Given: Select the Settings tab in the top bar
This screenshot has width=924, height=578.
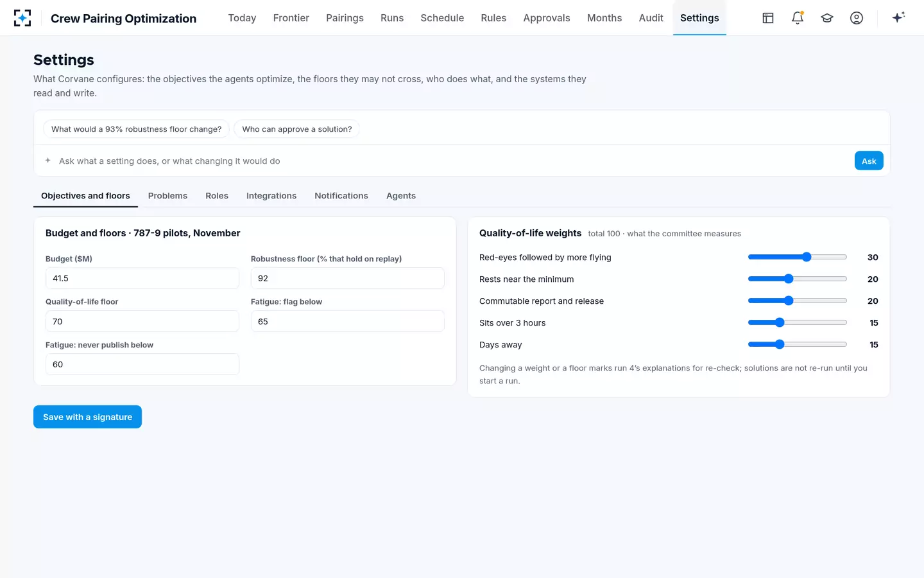Looking at the screenshot, I should [x=699, y=18].
